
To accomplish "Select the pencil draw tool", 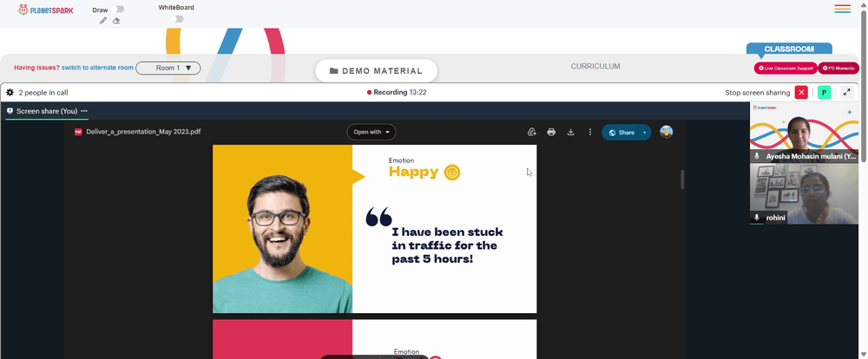I will 103,21.
